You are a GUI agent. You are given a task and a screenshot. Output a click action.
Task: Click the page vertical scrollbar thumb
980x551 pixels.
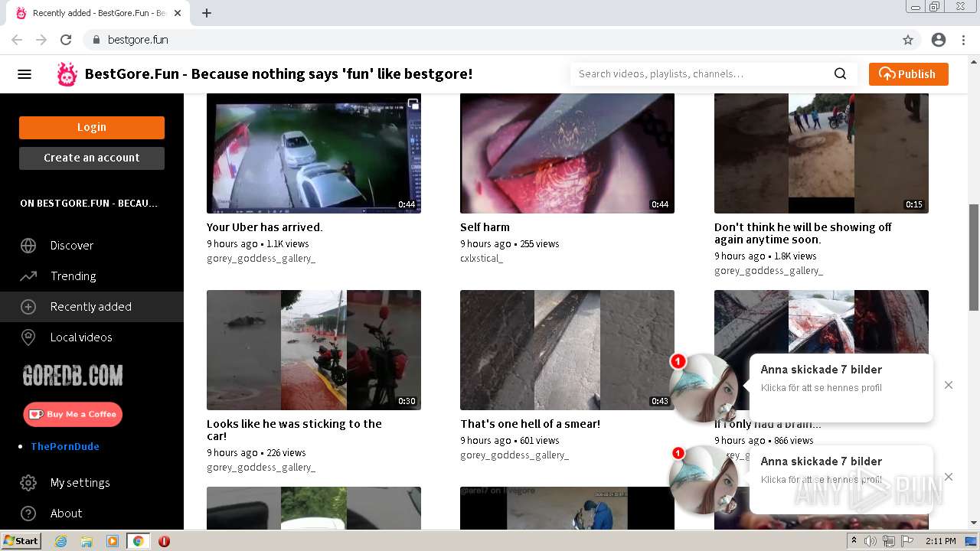tap(974, 256)
